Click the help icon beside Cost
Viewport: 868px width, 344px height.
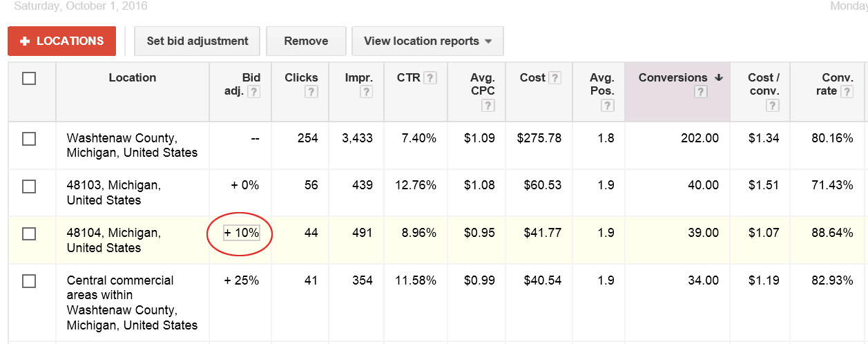click(555, 78)
